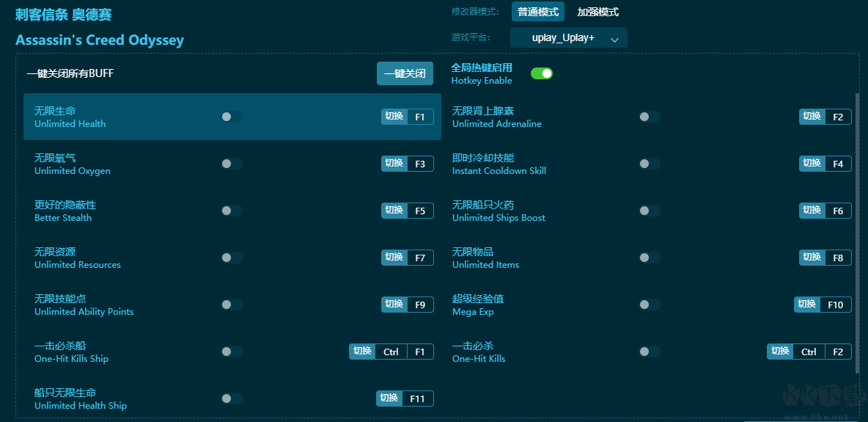
Task: Switch to 加强模式 mode tab
Action: tap(598, 12)
